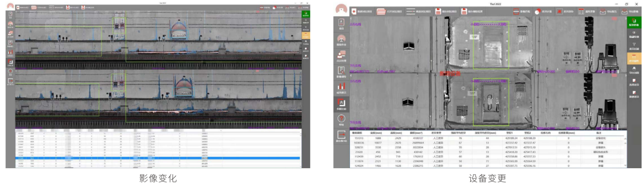
Task: Click the 备注 column header
Action: (x=598, y=133)
